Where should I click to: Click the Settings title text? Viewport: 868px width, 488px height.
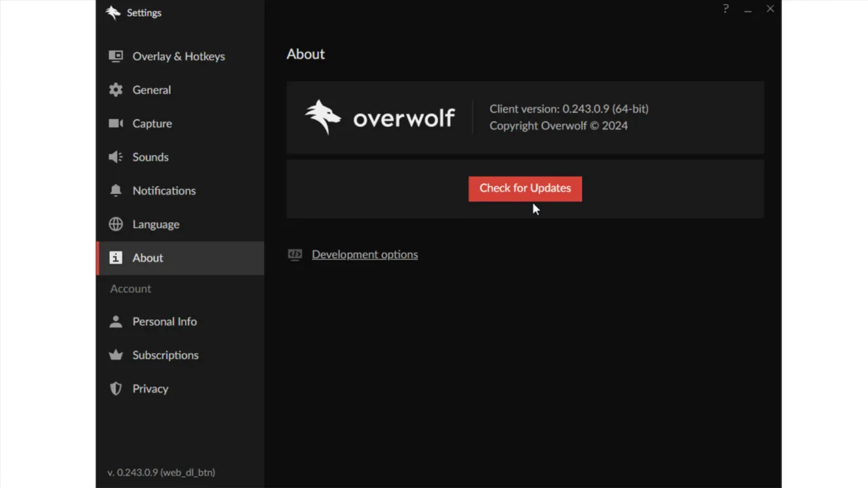click(x=144, y=12)
